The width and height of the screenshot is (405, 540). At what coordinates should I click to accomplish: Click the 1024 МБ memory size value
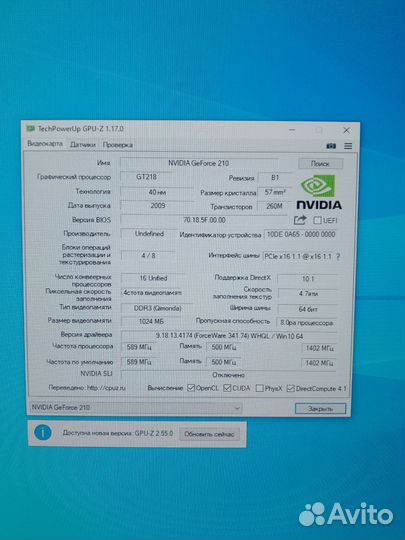tap(151, 321)
